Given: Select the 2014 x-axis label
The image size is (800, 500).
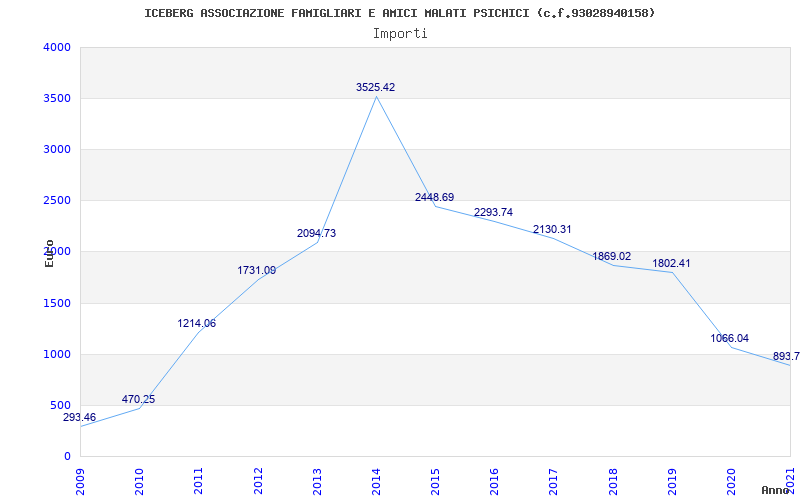Looking at the screenshot, I should [376, 481].
